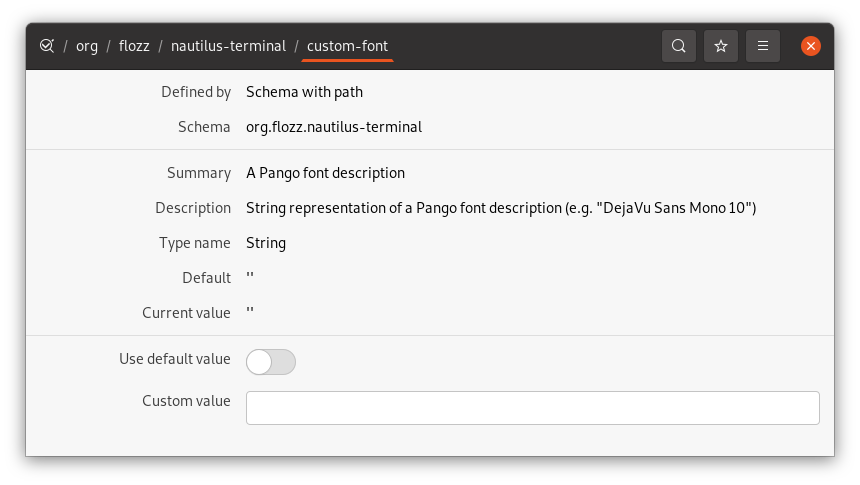Click the Current value empty string

tap(250, 311)
